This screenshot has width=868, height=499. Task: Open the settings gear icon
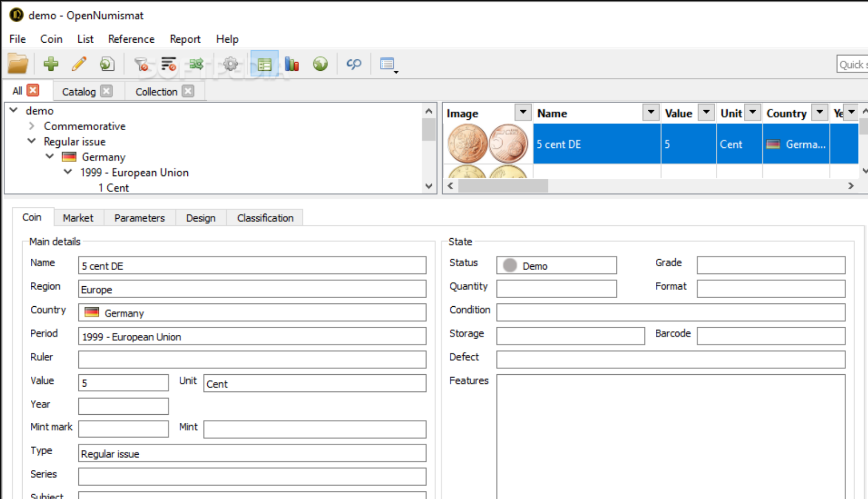click(x=230, y=64)
